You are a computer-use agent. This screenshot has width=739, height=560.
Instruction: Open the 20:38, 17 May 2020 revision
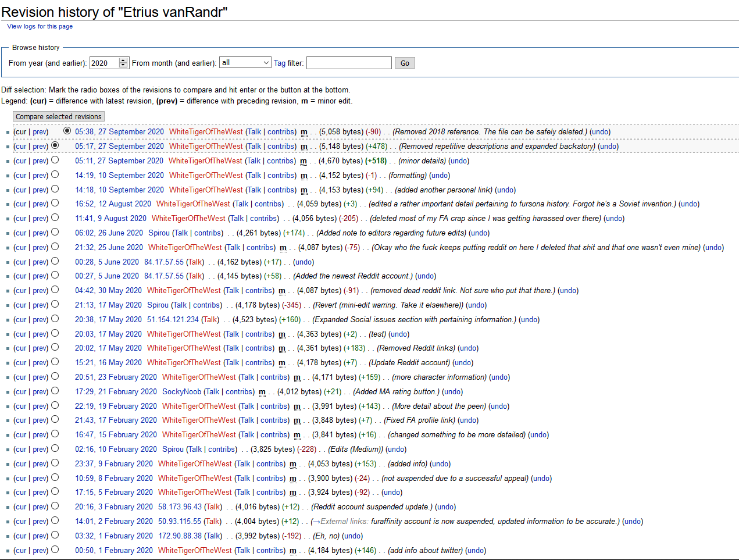point(108,320)
